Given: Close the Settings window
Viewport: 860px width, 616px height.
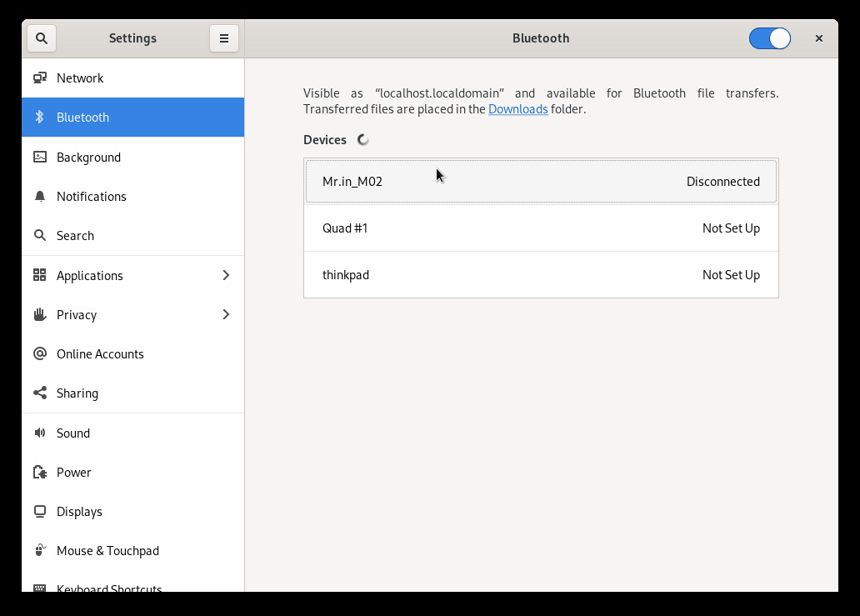Looking at the screenshot, I should coord(819,38).
